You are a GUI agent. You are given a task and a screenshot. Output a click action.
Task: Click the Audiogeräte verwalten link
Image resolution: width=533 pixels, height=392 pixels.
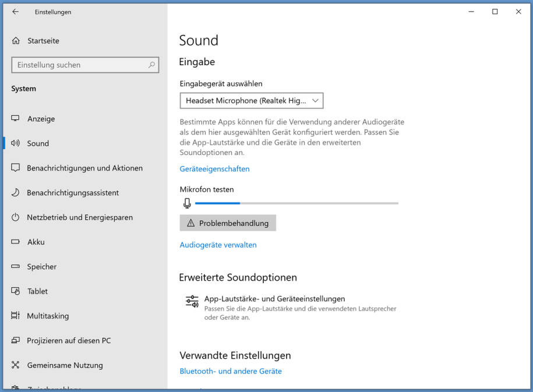(218, 245)
